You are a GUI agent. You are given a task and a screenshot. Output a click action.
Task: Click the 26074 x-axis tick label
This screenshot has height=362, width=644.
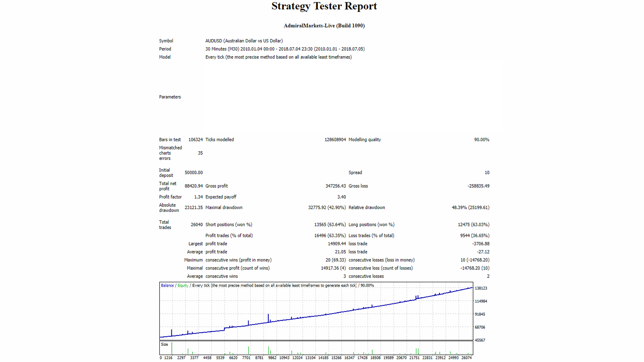(x=466, y=358)
